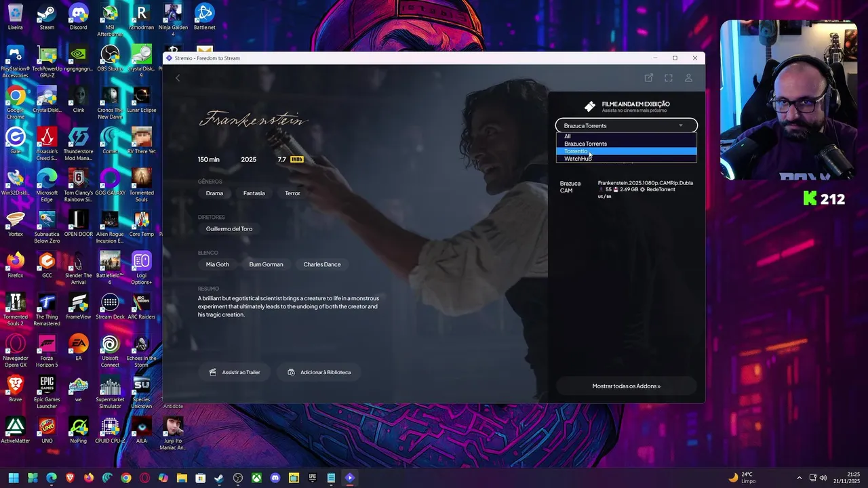This screenshot has height=488, width=868.
Task: Click Assistir ao Trailer
Action: 235,372
